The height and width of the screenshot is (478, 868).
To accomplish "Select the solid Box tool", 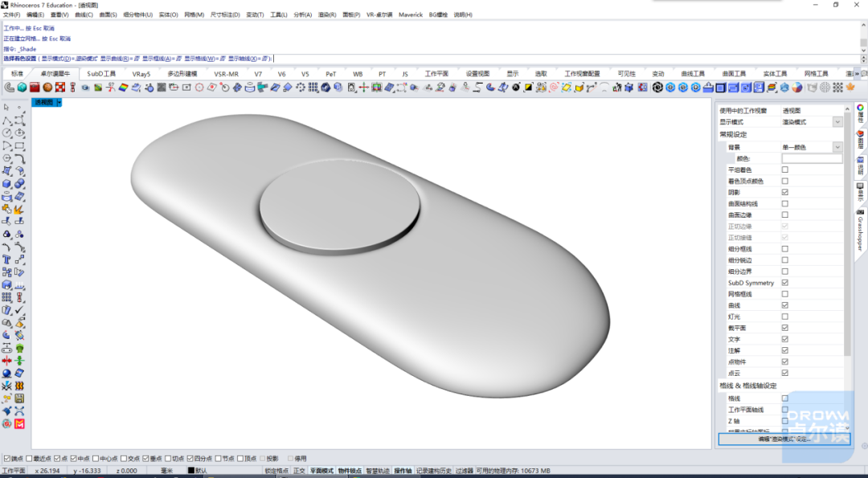I will coord(6,184).
